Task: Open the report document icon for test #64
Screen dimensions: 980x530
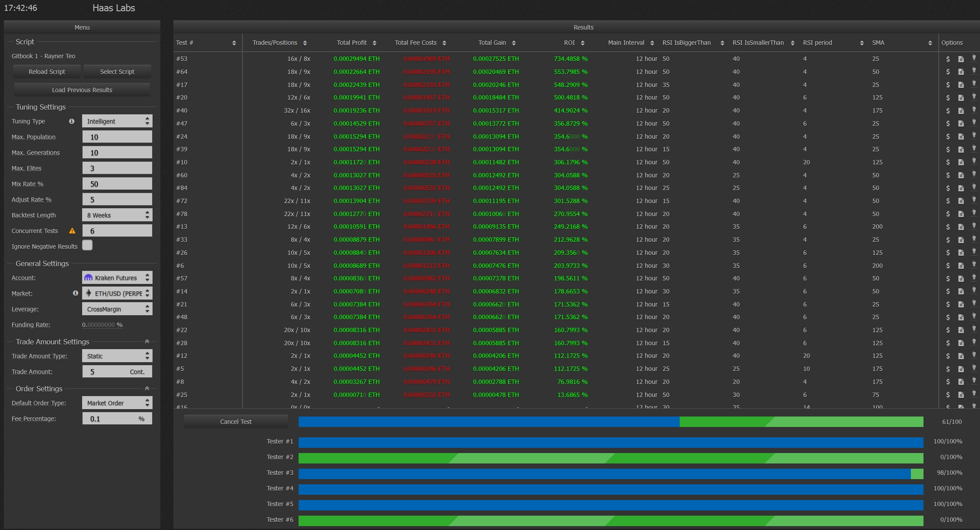Action: (x=961, y=72)
